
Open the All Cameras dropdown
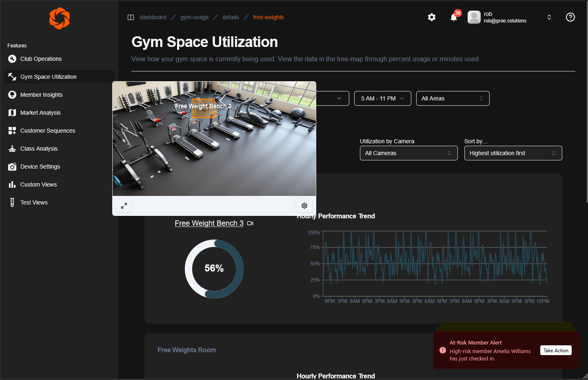409,153
